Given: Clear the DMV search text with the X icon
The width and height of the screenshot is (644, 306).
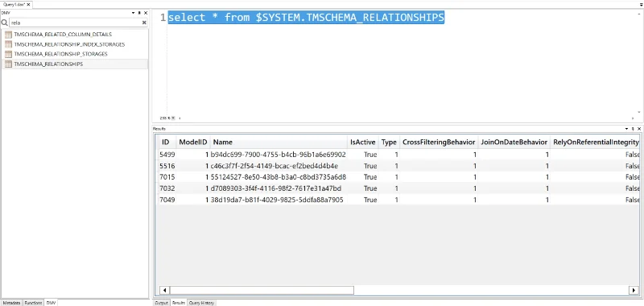Looking at the screenshot, I should click(x=144, y=23).
